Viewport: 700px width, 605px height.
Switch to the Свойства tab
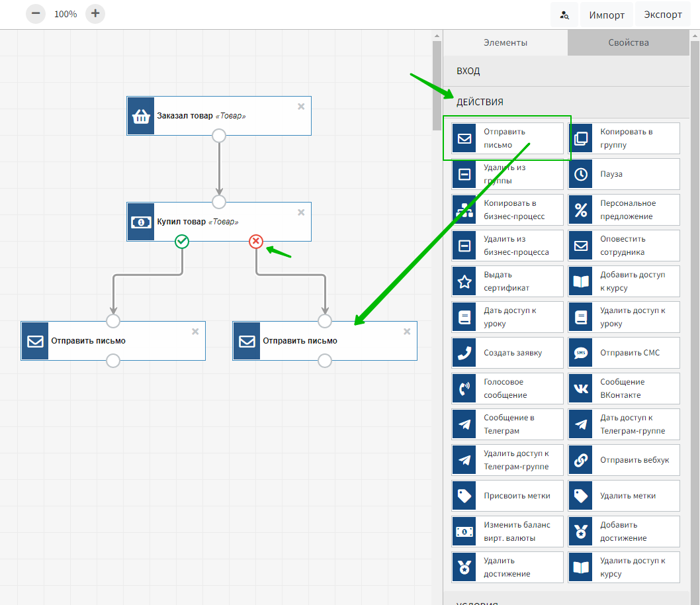pyautogui.click(x=628, y=42)
